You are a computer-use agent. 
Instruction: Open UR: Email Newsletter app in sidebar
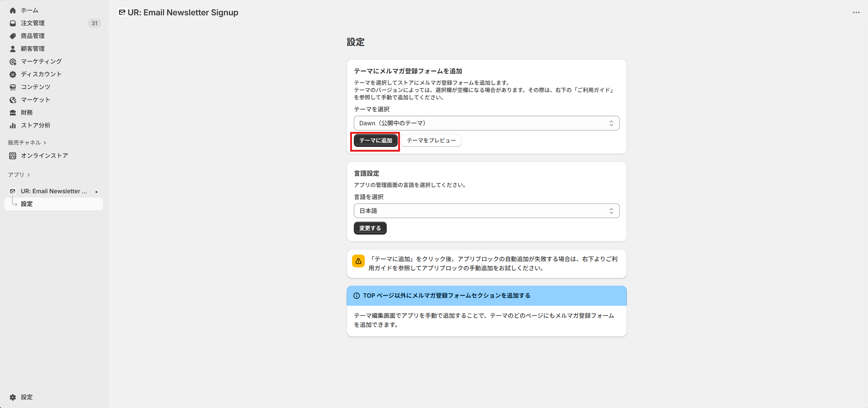point(54,191)
